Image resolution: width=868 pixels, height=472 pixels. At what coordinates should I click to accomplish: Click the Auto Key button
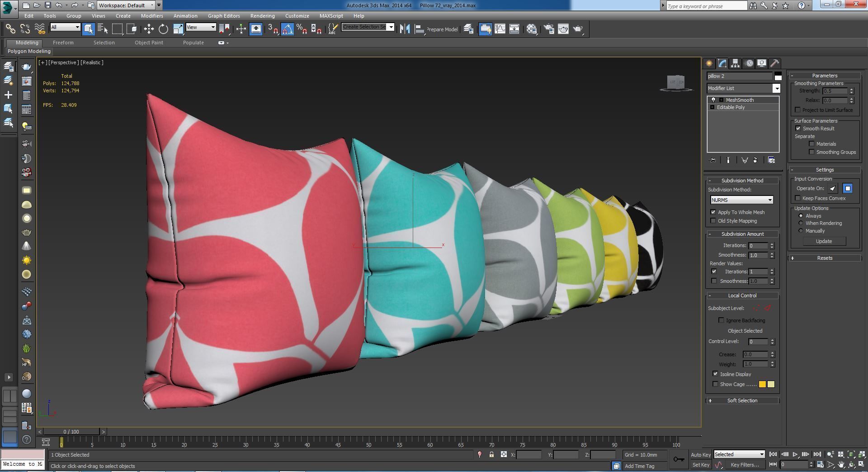(x=700, y=455)
